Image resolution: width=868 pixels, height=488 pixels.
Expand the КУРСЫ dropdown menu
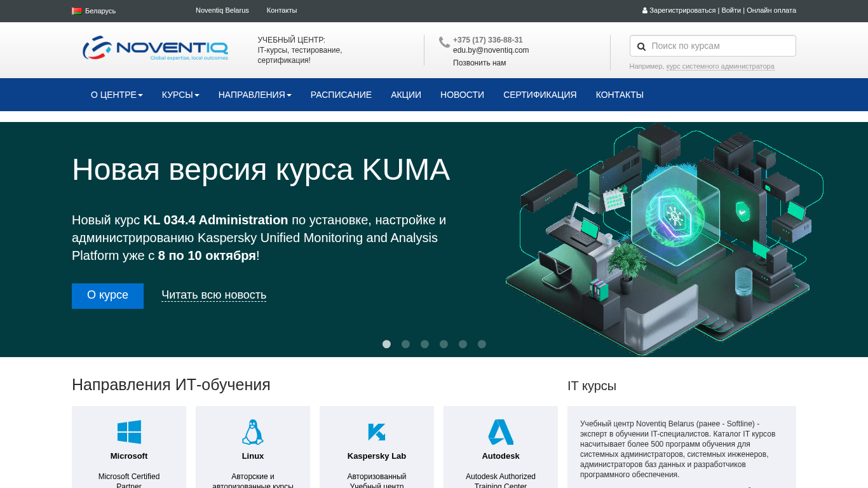[180, 95]
